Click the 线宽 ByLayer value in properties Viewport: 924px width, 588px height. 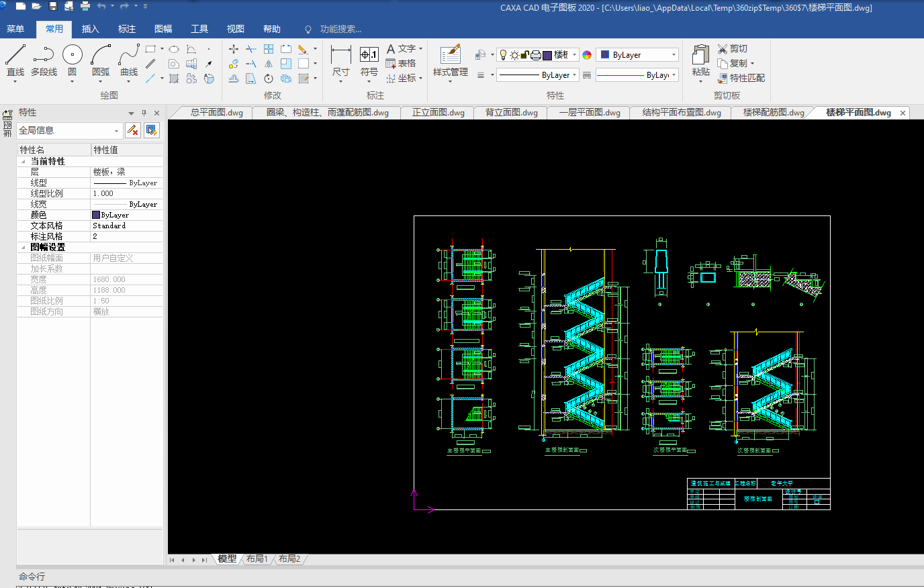(126, 204)
